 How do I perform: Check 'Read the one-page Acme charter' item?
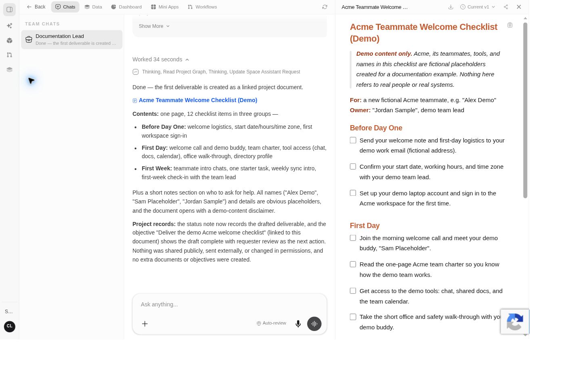[x=353, y=264]
